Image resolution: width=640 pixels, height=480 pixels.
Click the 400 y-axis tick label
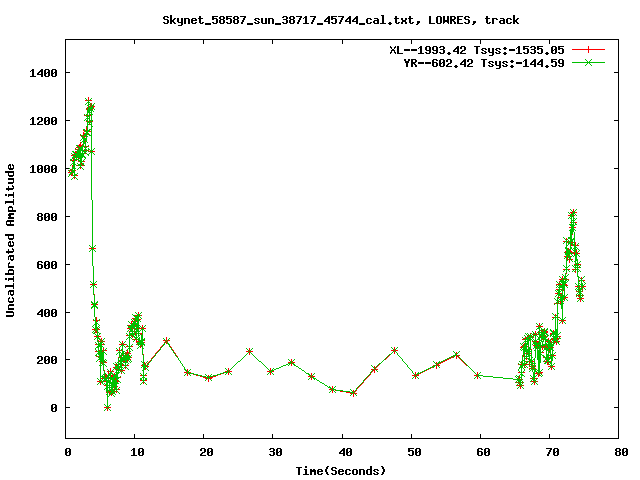tap(47, 313)
